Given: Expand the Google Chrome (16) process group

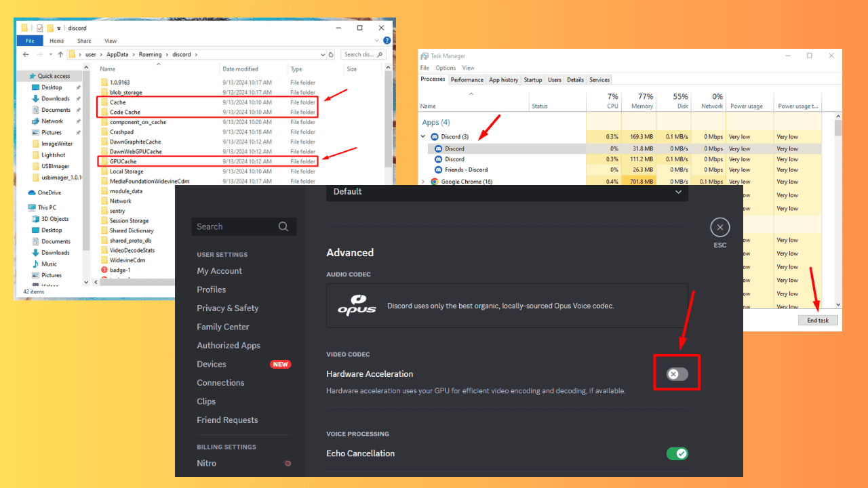Looking at the screenshot, I should pos(424,182).
